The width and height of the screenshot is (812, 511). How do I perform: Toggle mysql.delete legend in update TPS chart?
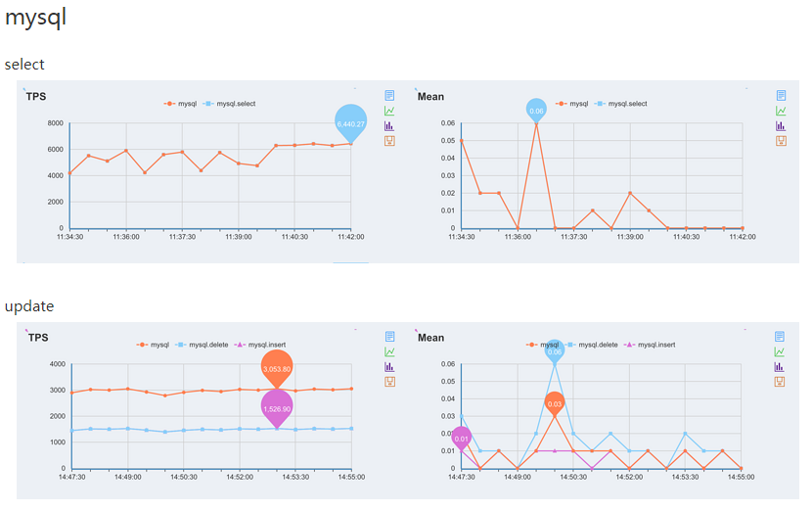(x=202, y=345)
